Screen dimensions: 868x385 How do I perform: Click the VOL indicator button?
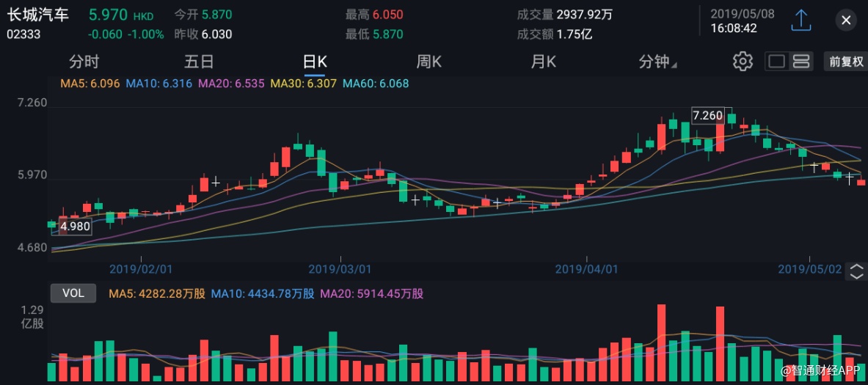tap(73, 294)
